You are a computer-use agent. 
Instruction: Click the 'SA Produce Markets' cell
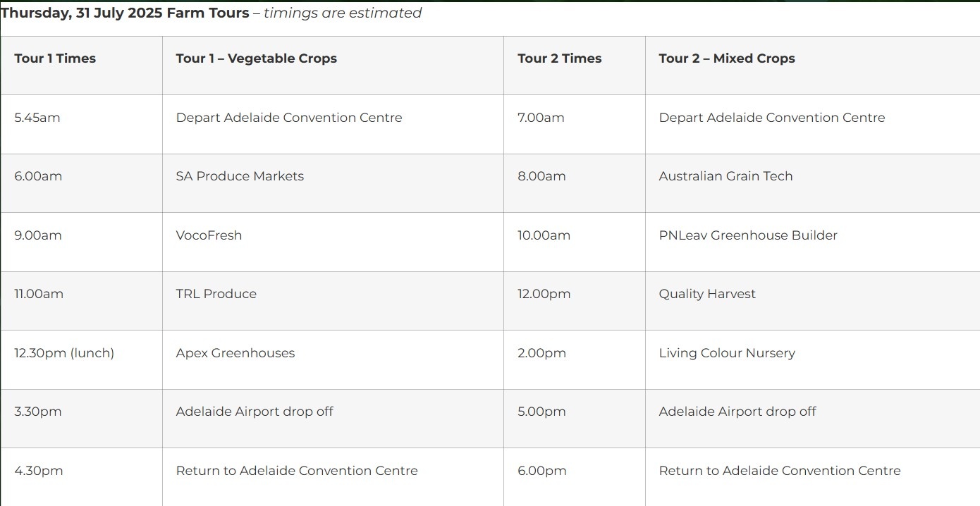(x=240, y=176)
